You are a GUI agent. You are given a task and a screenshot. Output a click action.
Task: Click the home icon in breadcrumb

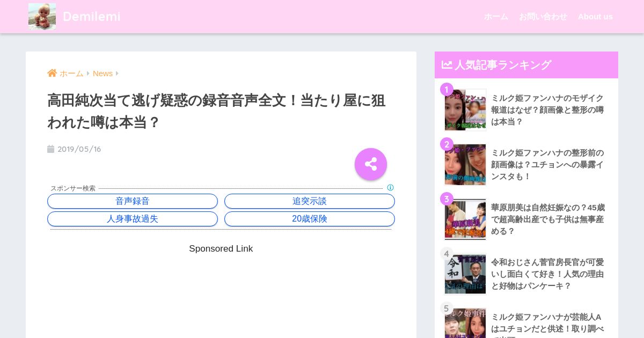click(52, 73)
